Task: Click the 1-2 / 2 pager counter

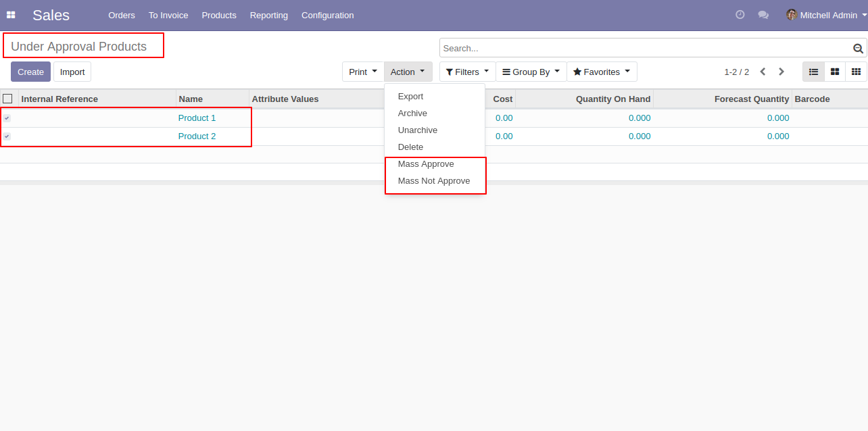Action: (736, 72)
